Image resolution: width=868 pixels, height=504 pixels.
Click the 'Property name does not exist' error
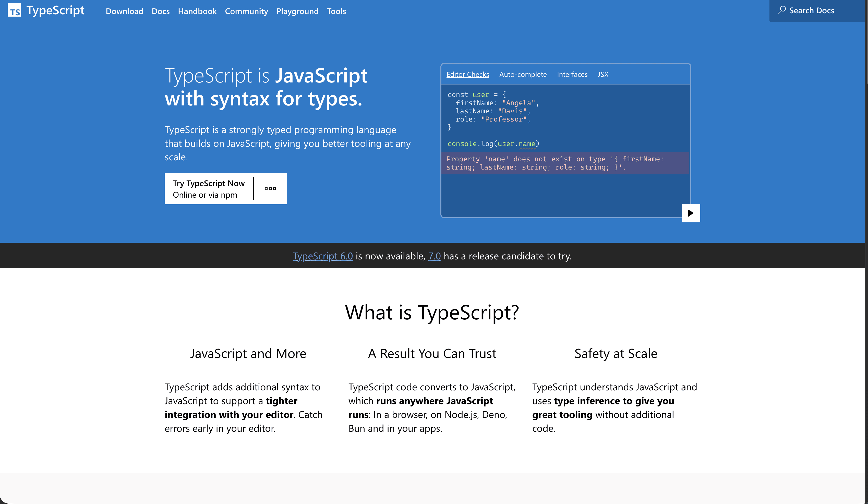(x=565, y=163)
